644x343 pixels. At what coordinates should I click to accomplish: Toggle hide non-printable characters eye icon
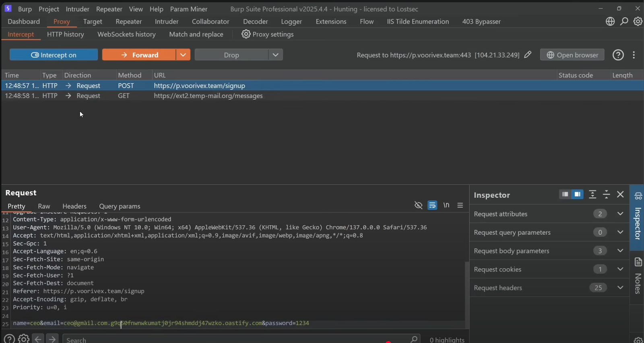pos(419,205)
